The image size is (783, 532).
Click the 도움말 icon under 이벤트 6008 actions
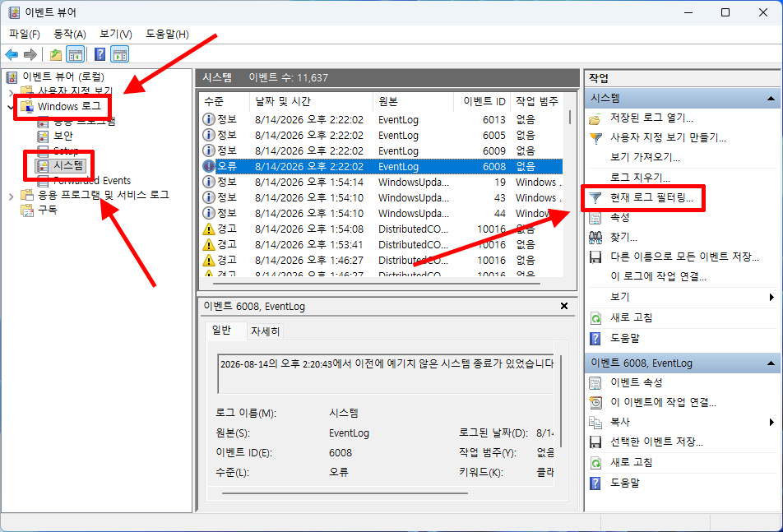[595, 483]
